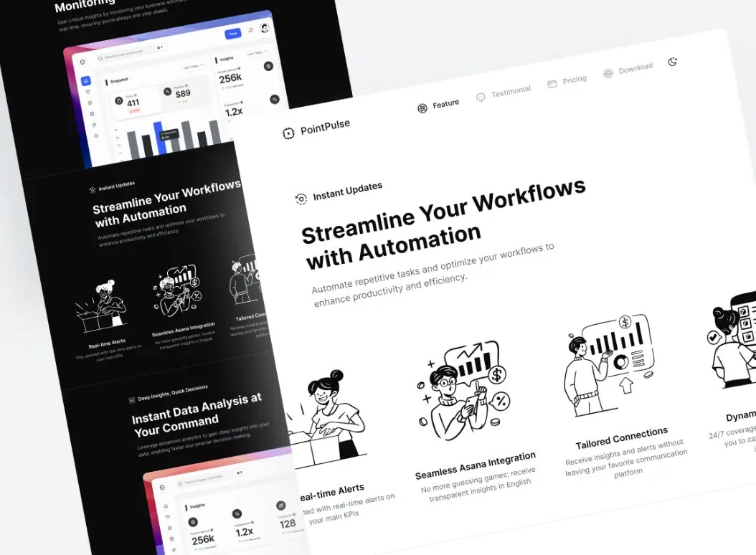Screen dimensions: 756x555
Task: Open notifications bell in Snapshot dashboard
Action: click(x=251, y=30)
